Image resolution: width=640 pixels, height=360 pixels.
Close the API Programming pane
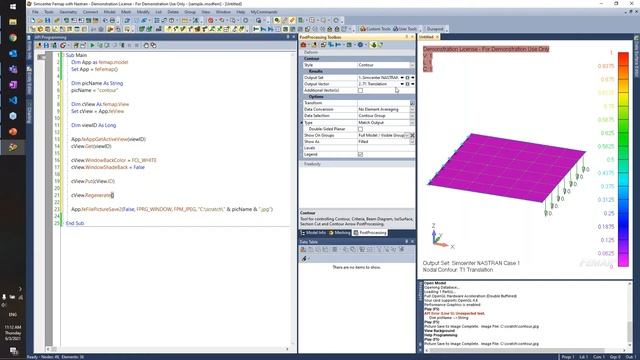click(x=293, y=37)
